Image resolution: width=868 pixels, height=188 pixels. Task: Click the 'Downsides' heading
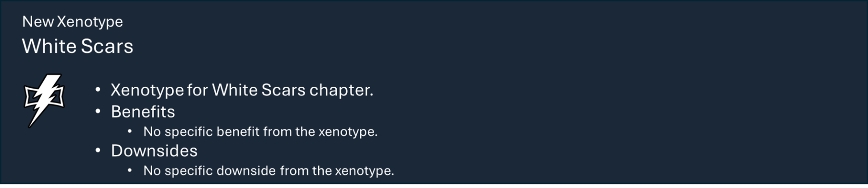[154, 150]
